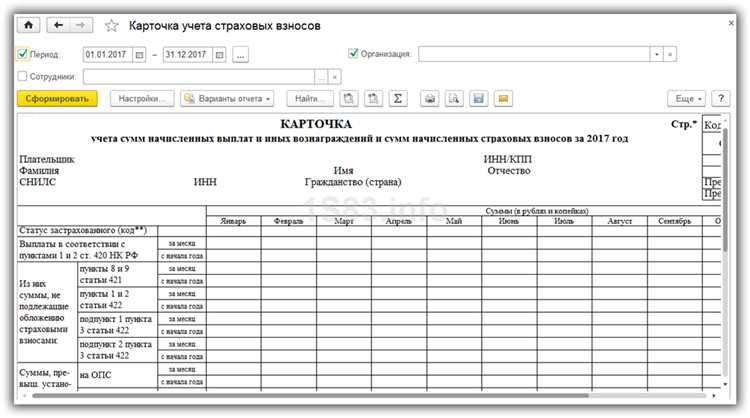Click the end date field 31.12.2017

188,55
